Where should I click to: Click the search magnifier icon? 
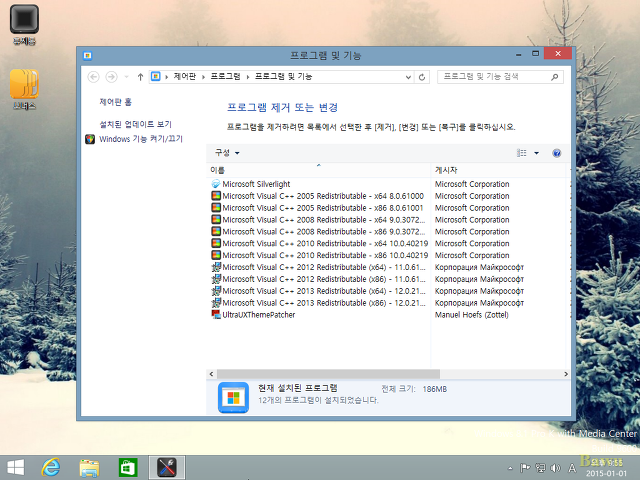click(554, 77)
